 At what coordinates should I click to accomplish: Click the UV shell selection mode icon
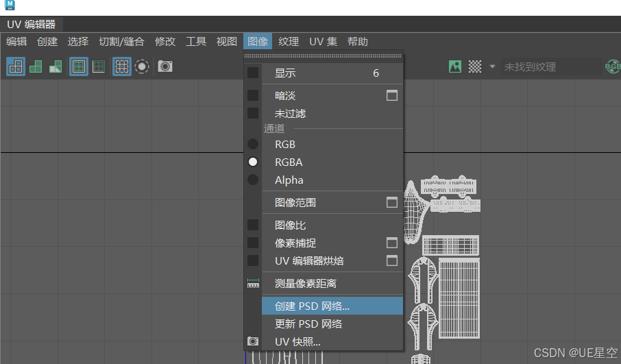click(16, 66)
